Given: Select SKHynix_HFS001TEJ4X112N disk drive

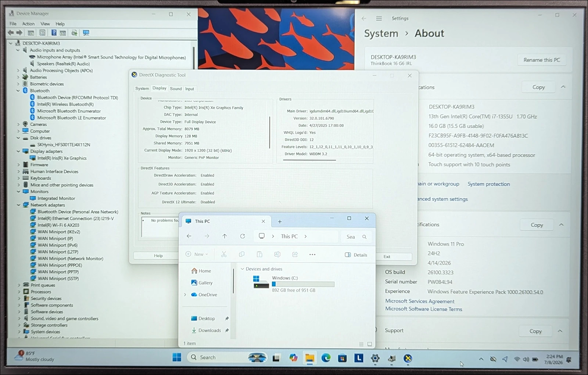Looking at the screenshot, I should tap(64, 145).
